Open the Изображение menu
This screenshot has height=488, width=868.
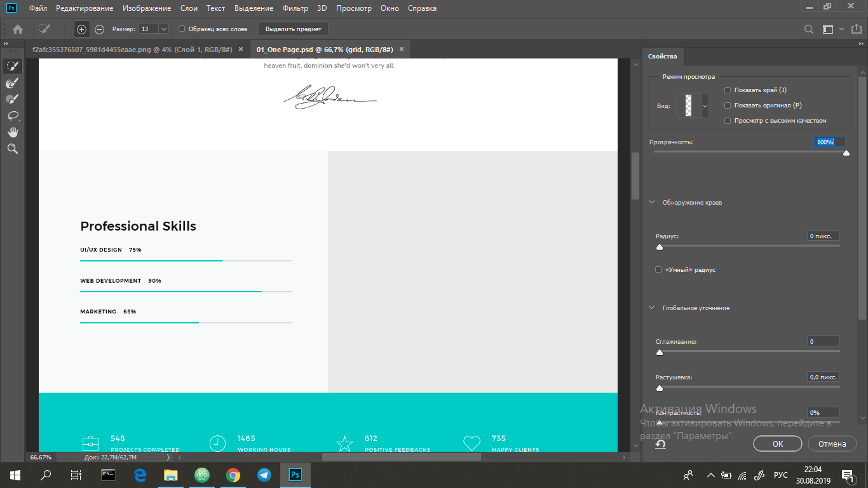(x=147, y=8)
